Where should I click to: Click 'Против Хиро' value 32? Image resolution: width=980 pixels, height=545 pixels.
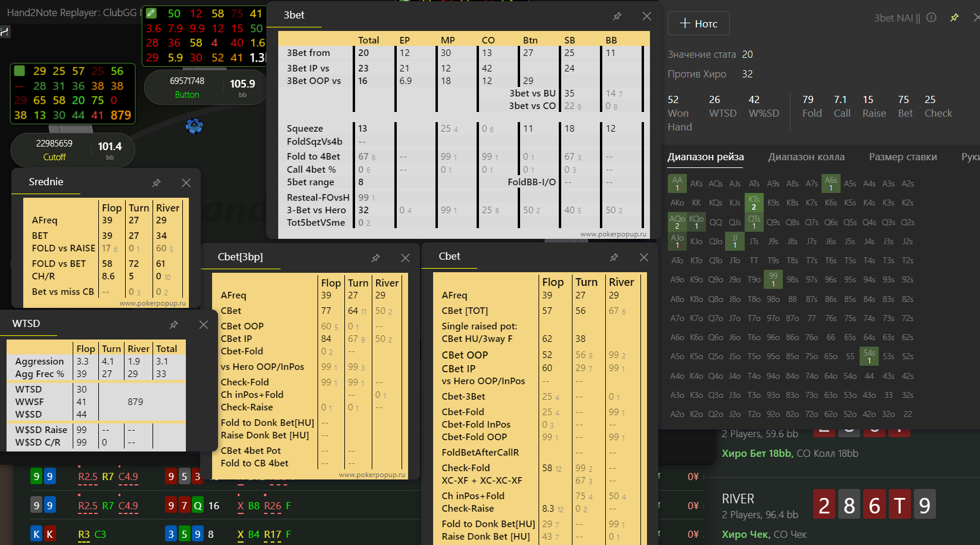tap(747, 74)
